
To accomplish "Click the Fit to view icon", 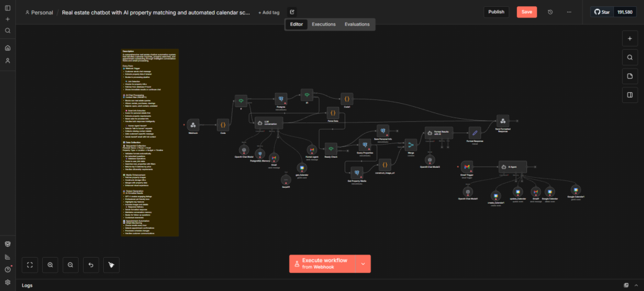I will (x=30, y=265).
